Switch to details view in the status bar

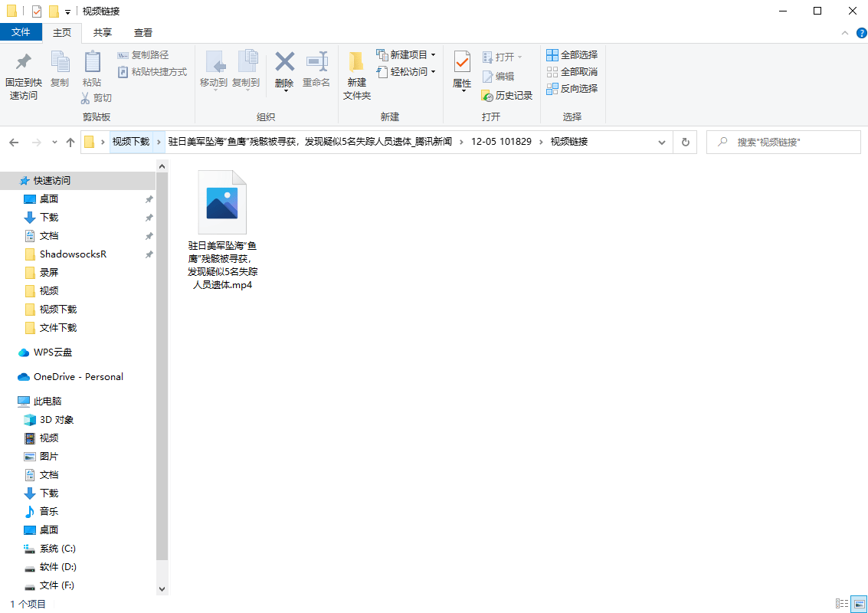tap(842, 604)
